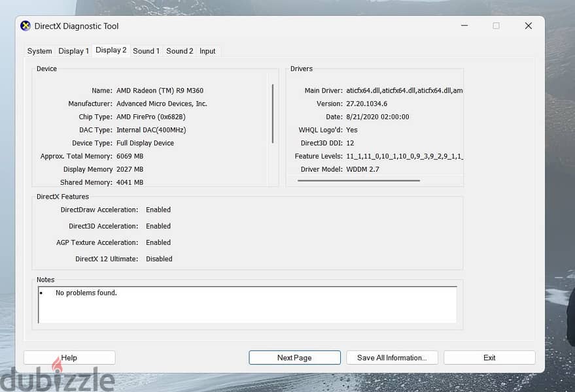Open the Display 1 tab
The width and height of the screenshot is (575, 392).
pyautogui.click(x=74, y=51)
